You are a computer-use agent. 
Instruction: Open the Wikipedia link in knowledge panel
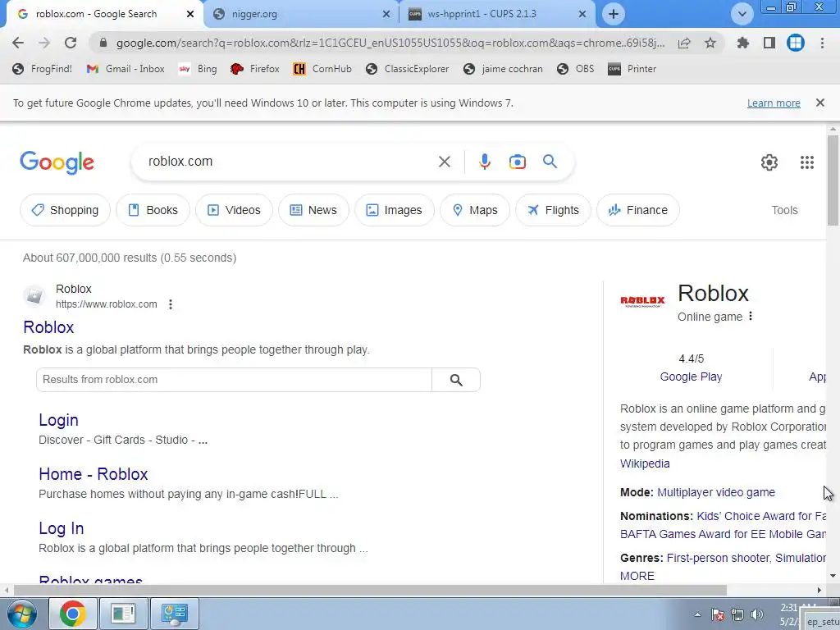[x=645, y=463]
